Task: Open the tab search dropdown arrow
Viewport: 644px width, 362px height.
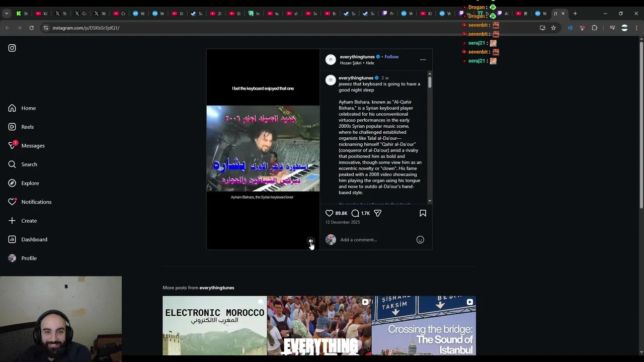Action: [x=7, y=14]
